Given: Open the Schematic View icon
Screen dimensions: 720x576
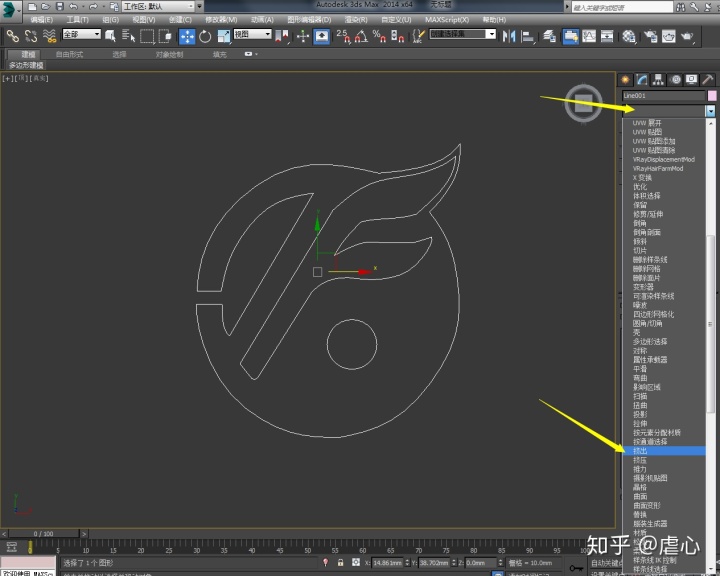Looking at the screenshot, I should click(x=607, y=36).
